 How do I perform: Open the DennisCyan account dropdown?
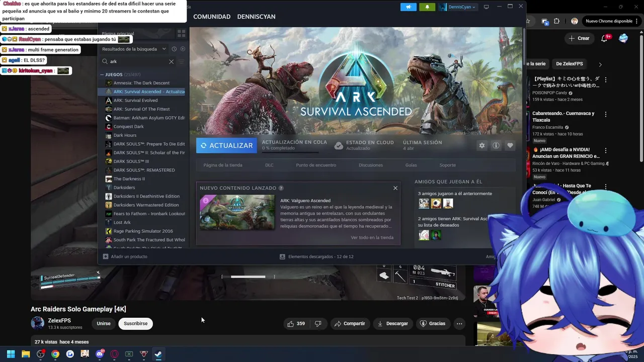[458, 7]
